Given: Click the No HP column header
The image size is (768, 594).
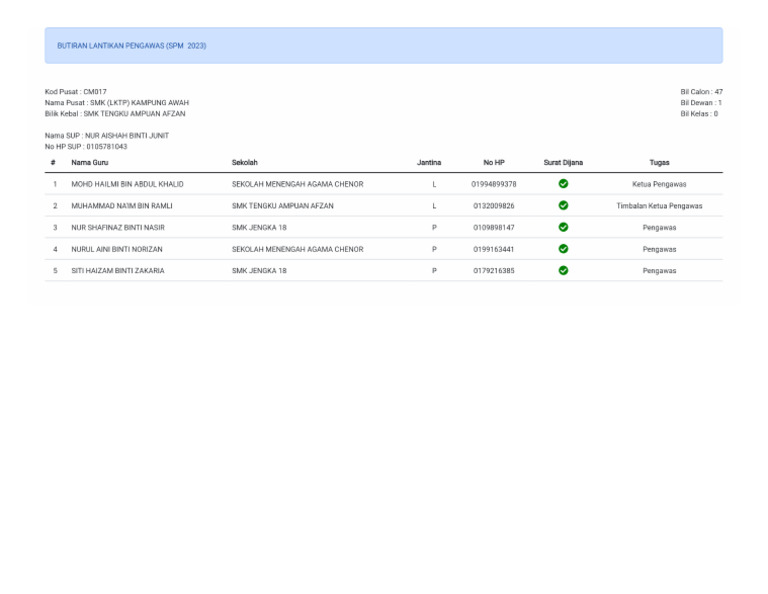Looking at the screenshot, I should click(x=494, y=163).
